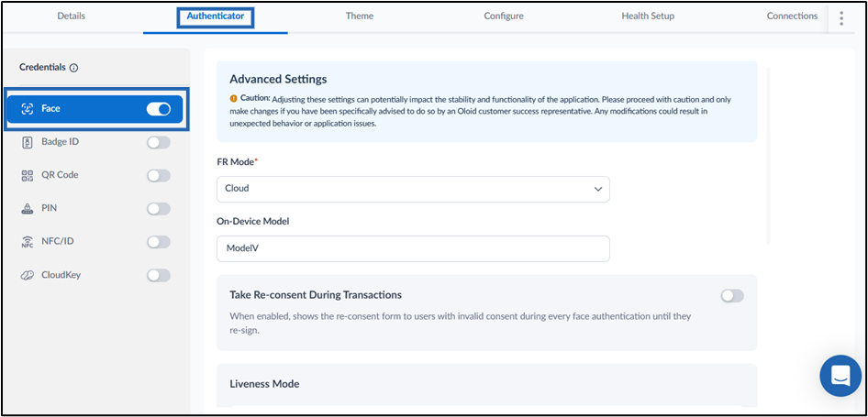Turn on the NFC/ID toggle
868x417 pixels.
tap(159, 242)
